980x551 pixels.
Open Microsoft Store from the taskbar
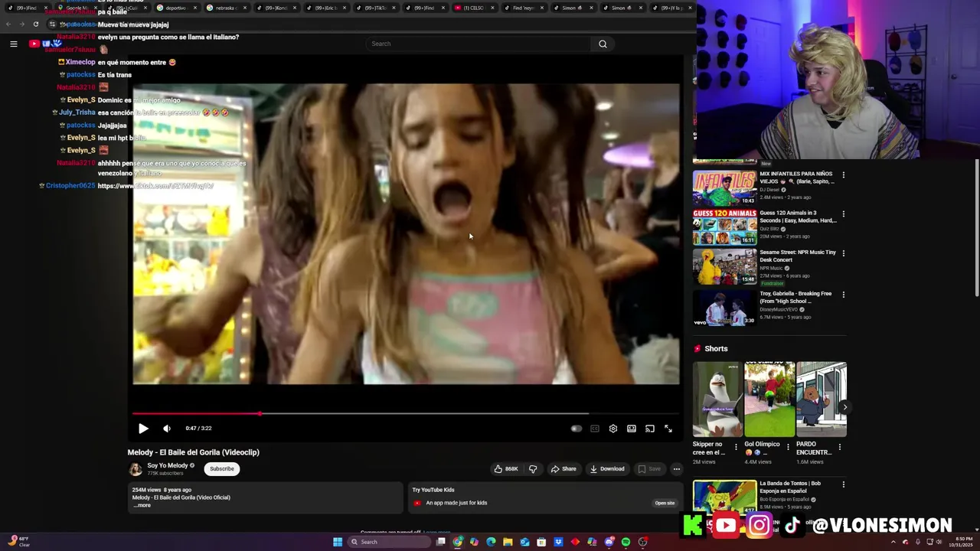541,542
